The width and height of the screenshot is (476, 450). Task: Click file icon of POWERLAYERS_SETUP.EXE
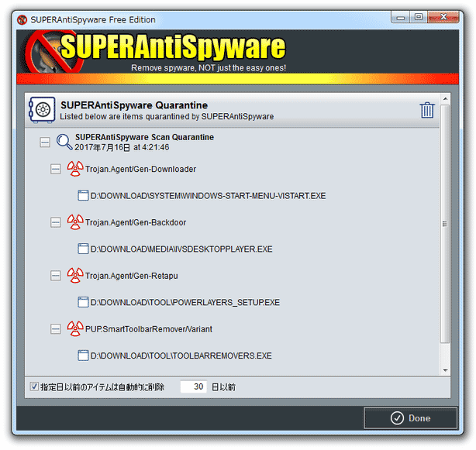point(83,302)
